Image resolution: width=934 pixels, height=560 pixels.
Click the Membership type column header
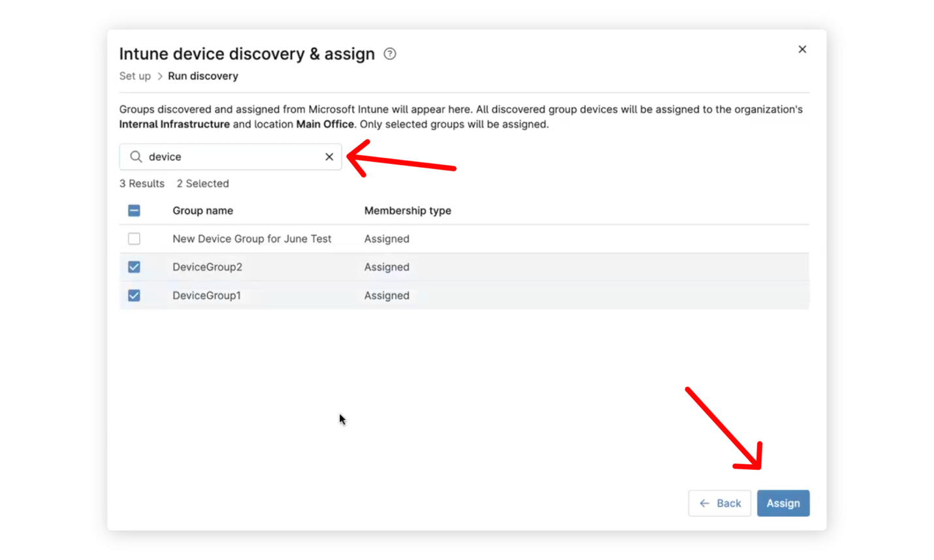[408, 210]
